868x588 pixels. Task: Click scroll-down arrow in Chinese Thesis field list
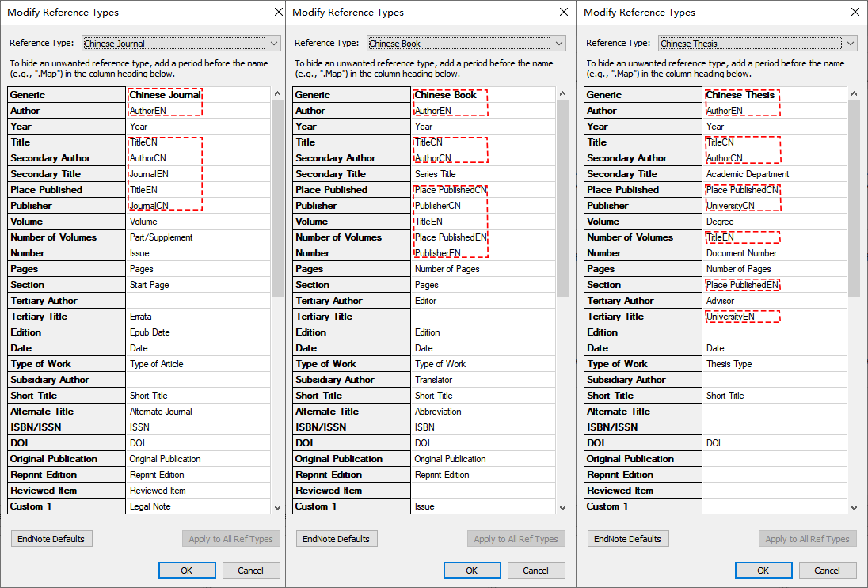pyautogui.click(x=854, y=507)
